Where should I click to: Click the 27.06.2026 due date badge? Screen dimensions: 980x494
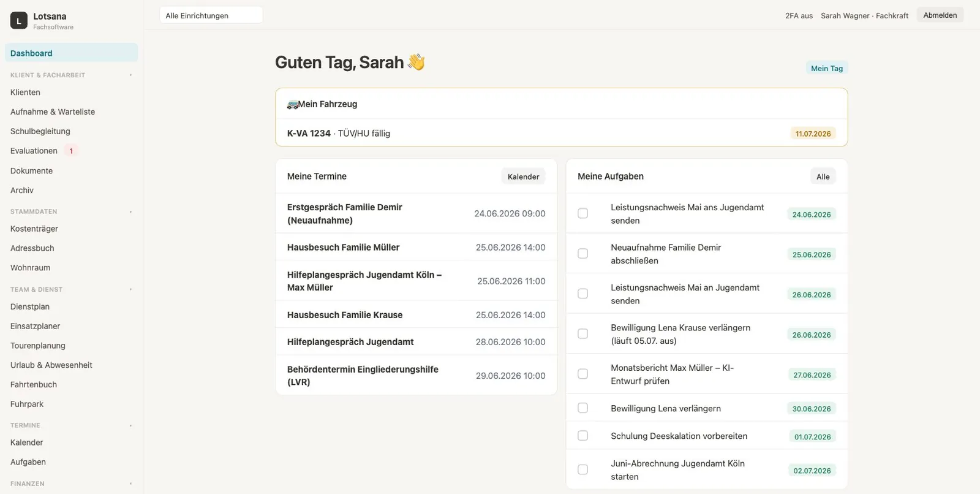pyautogui.click(x=812, y=375)
